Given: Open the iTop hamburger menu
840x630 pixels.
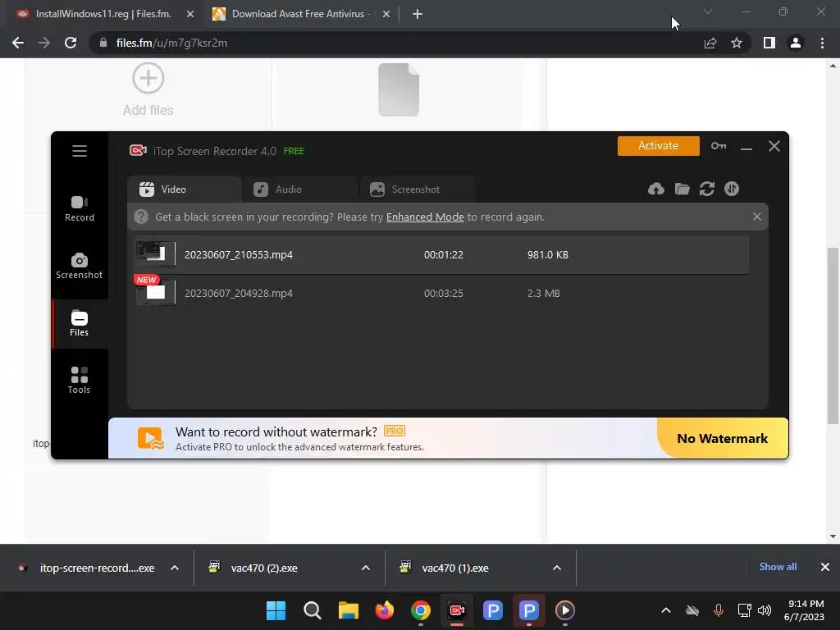Looking at the screenshot, I should click(x=80, y=151).
